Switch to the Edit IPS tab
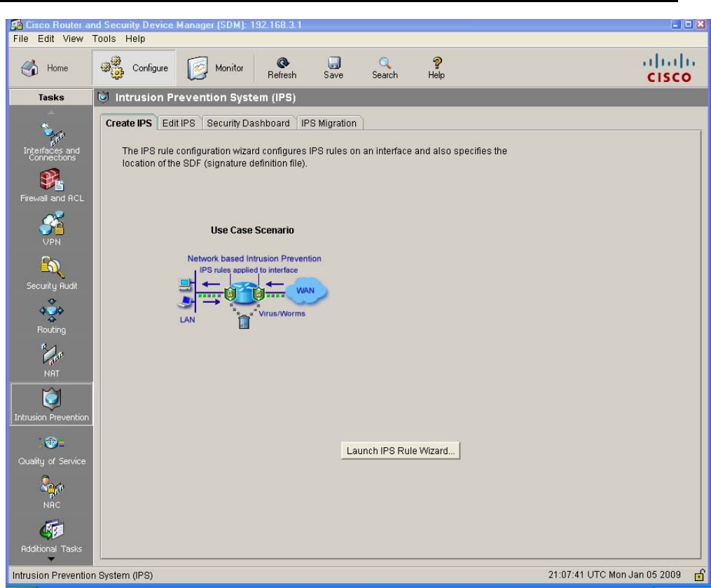This screenshot has height=588, width=711. tap(179, 123)
